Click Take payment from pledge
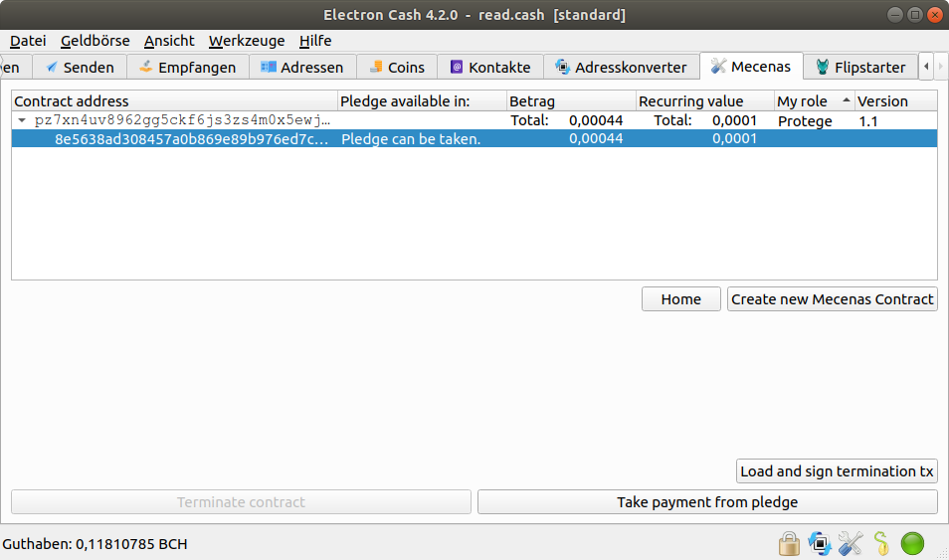This screenshot has height=560, width=949. [x=707, y=502]
